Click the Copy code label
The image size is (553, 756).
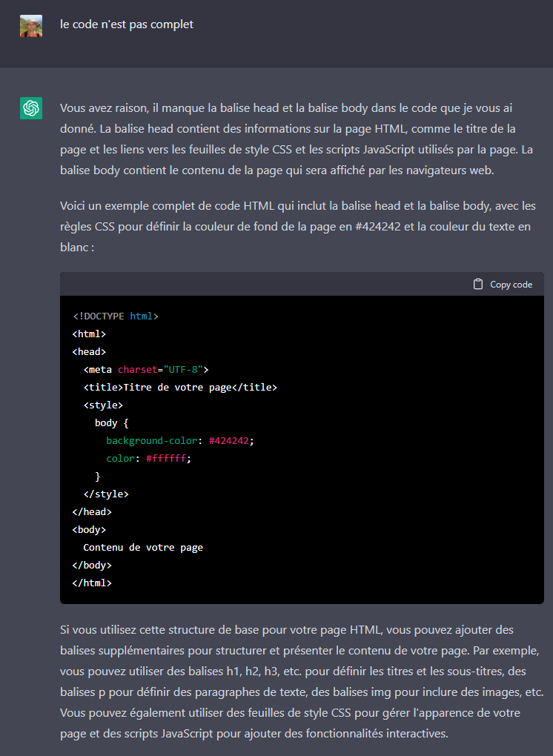coord(511,285)
